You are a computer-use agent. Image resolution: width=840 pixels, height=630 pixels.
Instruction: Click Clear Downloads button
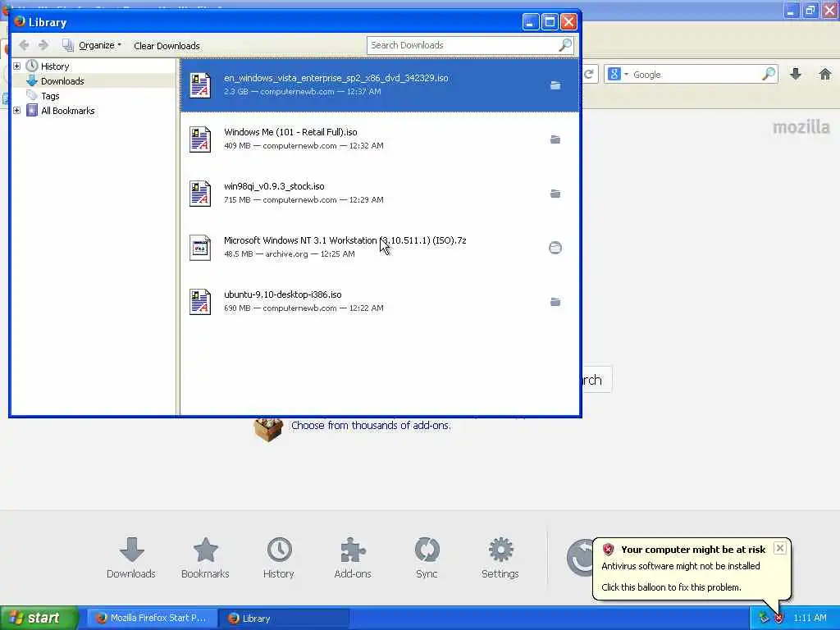167,46
